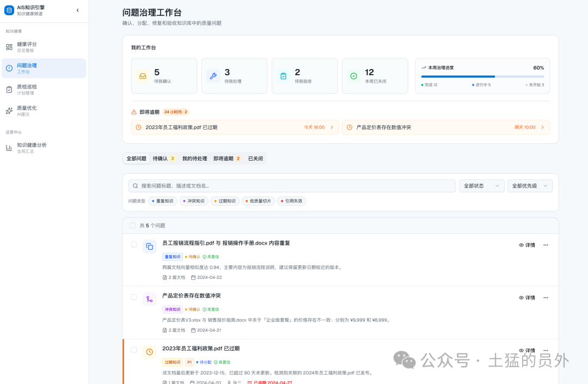The width and height of the screenshot is (588, 384).
Task: Switch to the 即将逾期 tab
Action: (x=227, y=159)
